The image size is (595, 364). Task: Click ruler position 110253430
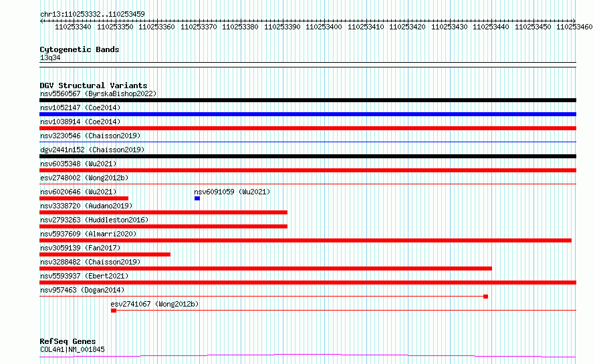449,27
